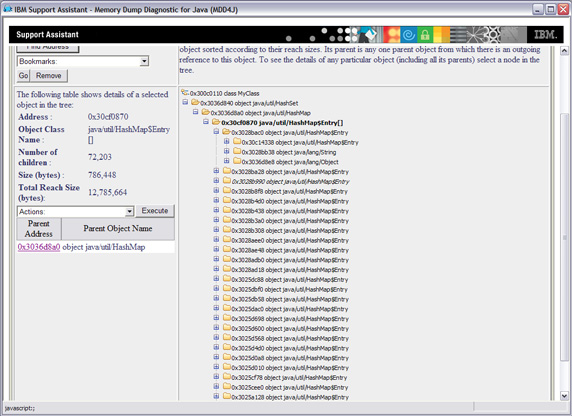Screen dimensions: 572x416
Task: Open parent address link 0x3036d8a0
Action: [39, 247]
